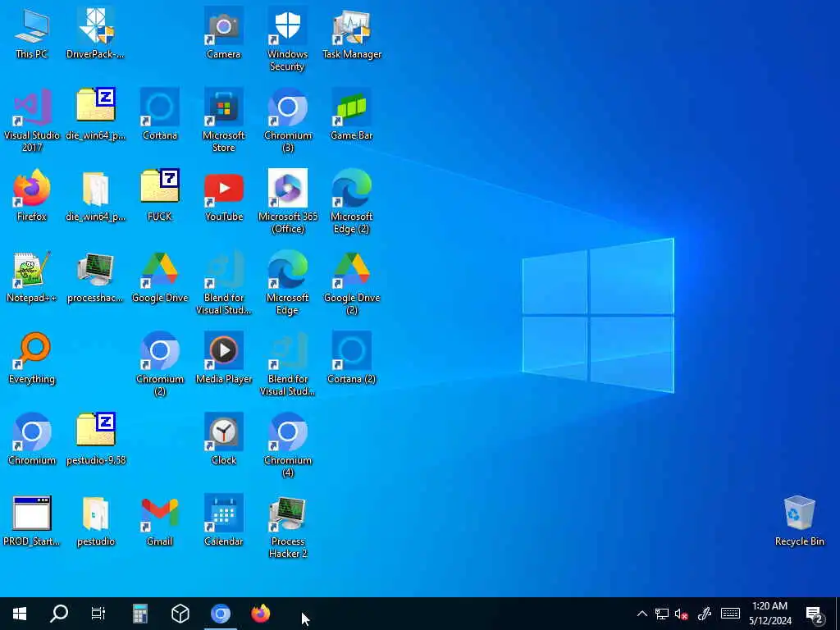Screen dimensions: 840x630
Task: Select the Chromium (4) shortcut
Action: tap(288, 445)
